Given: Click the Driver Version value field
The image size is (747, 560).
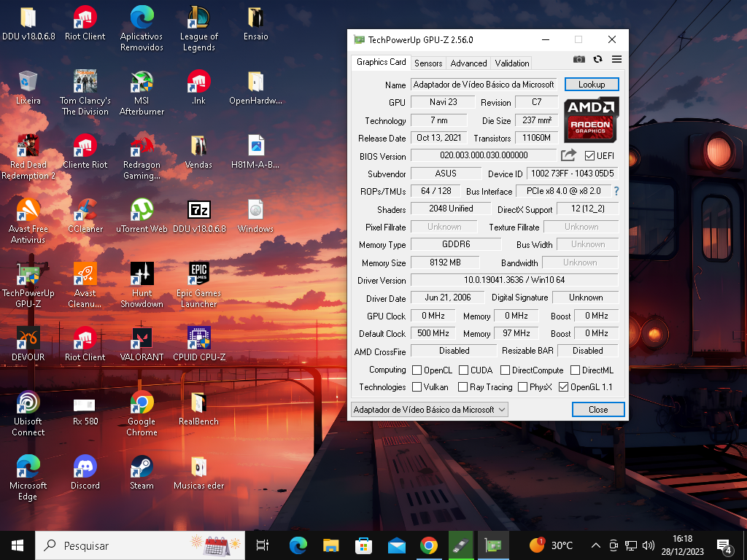Looking at the screenshot, I should coord(514,280).
